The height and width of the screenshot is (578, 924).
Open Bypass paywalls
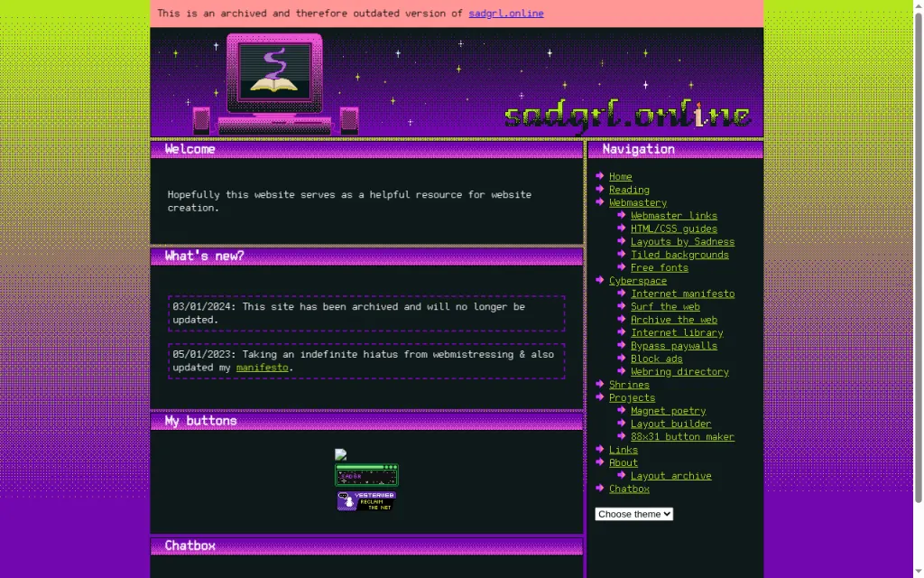(x=673, y=345)
